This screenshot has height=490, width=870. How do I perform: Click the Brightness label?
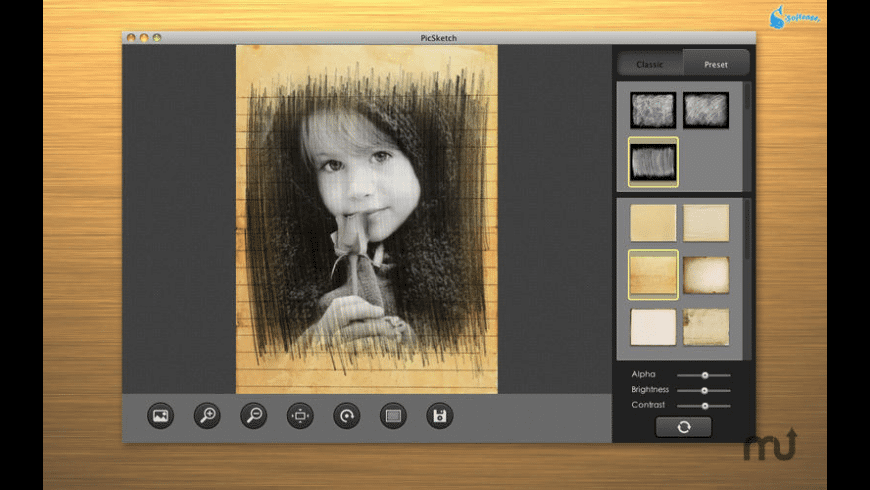point(650,390)
